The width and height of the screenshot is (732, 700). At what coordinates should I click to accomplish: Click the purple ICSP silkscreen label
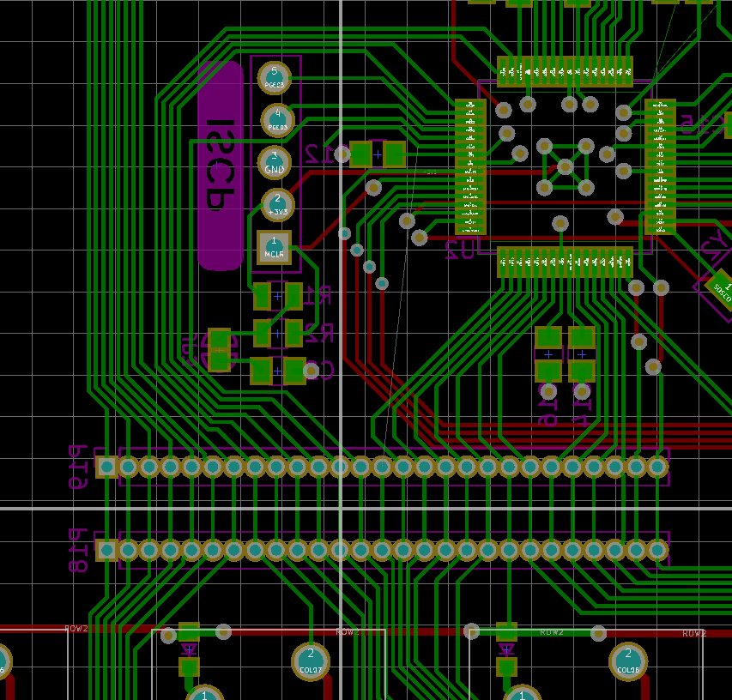[x=220, y=165]
